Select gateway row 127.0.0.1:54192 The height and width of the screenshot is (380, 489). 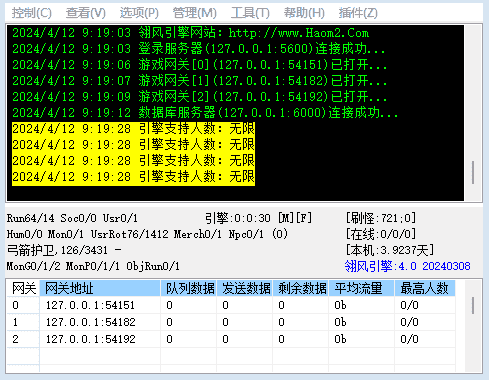(x=231, y=339)
